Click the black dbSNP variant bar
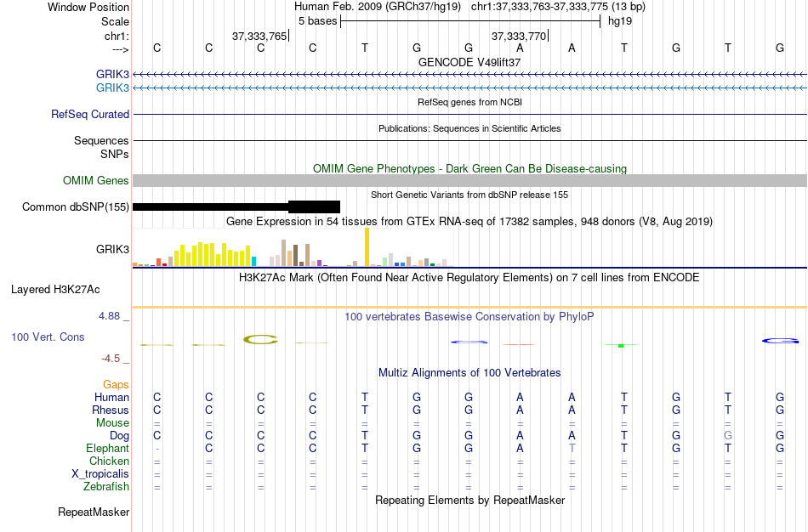 [236, 207]
